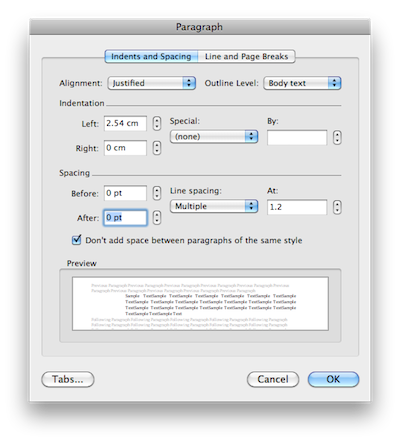Switch to Indents and Spacing tab
The height and width of the screenshot is (442, 400).
click(151, 56)
